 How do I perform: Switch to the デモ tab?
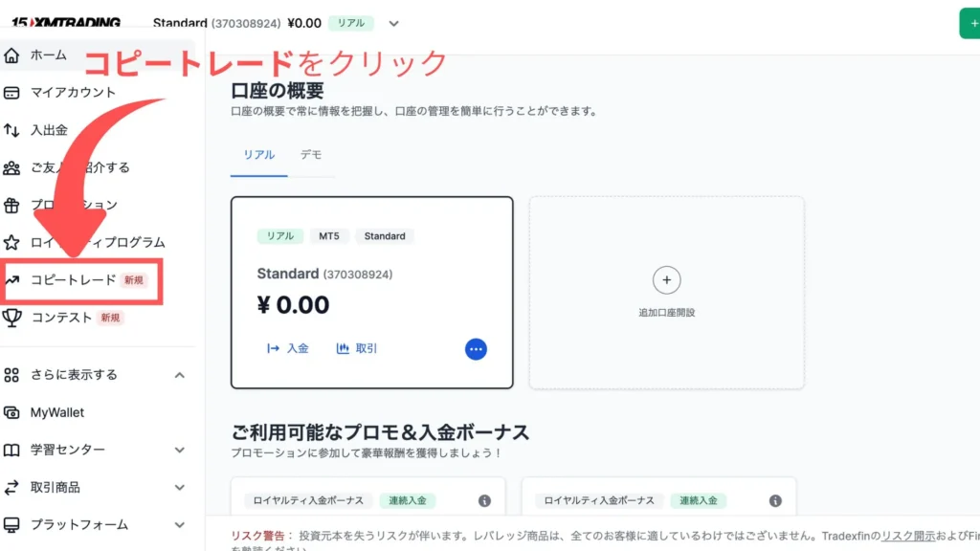click(x=311, y=155)
